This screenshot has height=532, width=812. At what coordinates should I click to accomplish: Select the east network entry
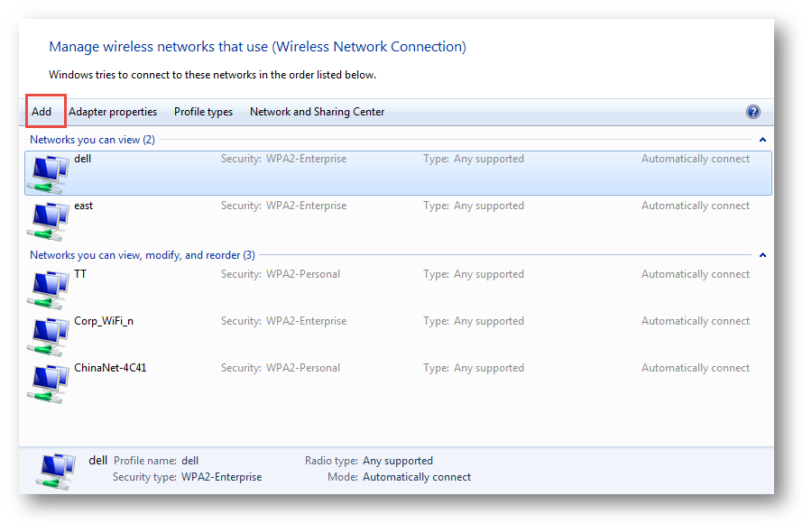398,220
